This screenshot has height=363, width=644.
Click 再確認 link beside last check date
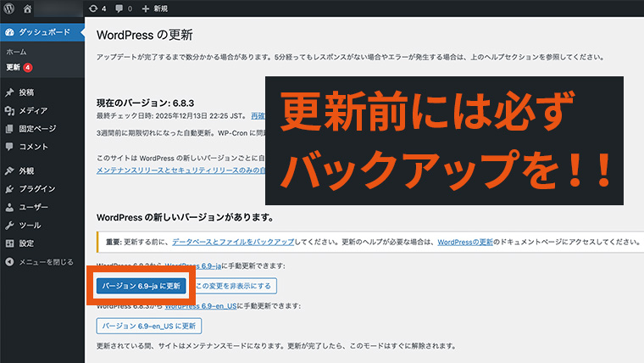tap(258, 116)
